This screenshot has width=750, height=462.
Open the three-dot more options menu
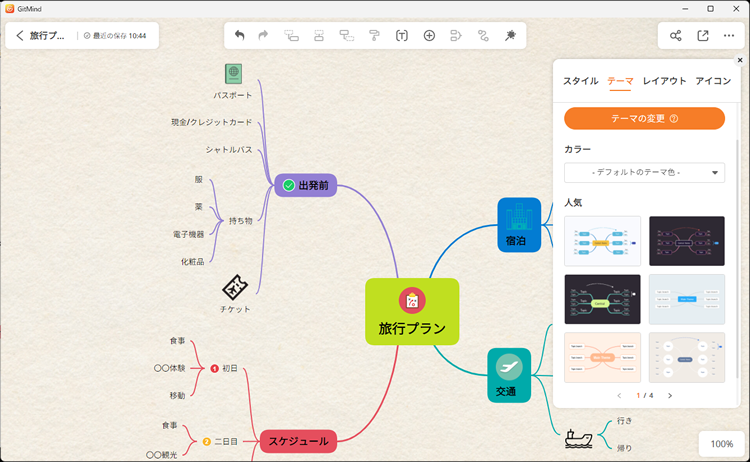729,35
